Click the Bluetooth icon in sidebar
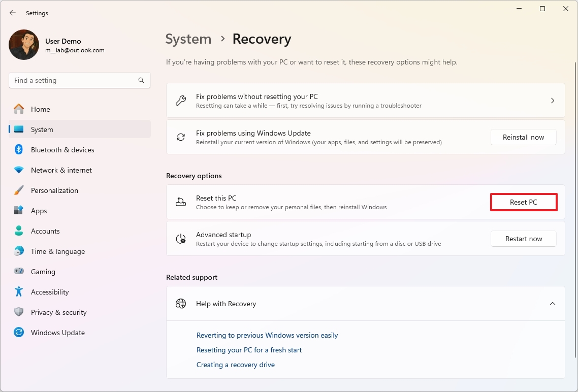The width and height of the screenshot is (578, 392). [19, 150]
